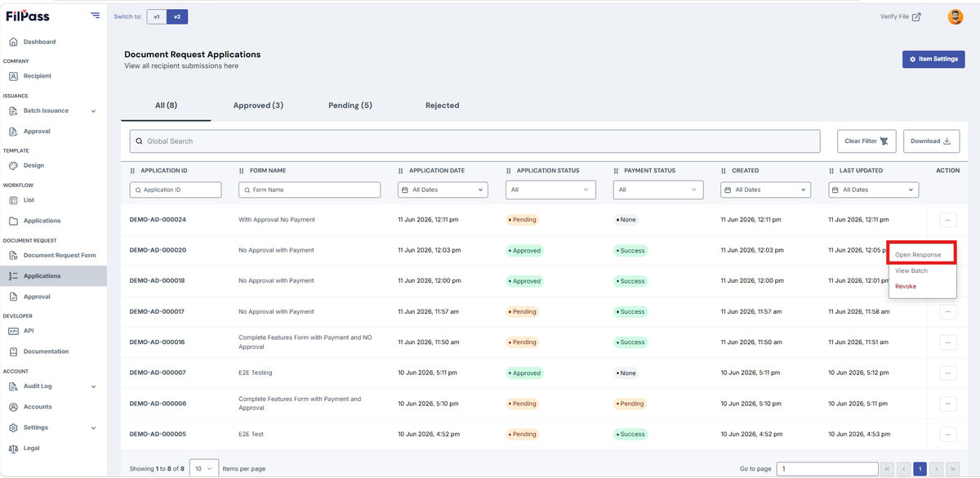Collapse sidebar using hamburger menu icon

click(x=96, y=16)
